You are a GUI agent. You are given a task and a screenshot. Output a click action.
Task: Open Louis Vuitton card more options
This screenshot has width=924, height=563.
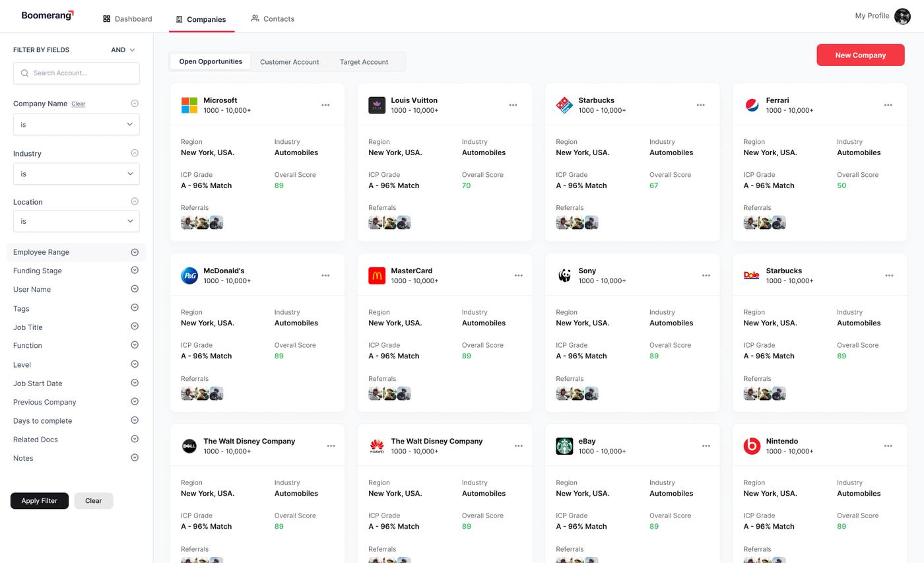pos(513,105)
